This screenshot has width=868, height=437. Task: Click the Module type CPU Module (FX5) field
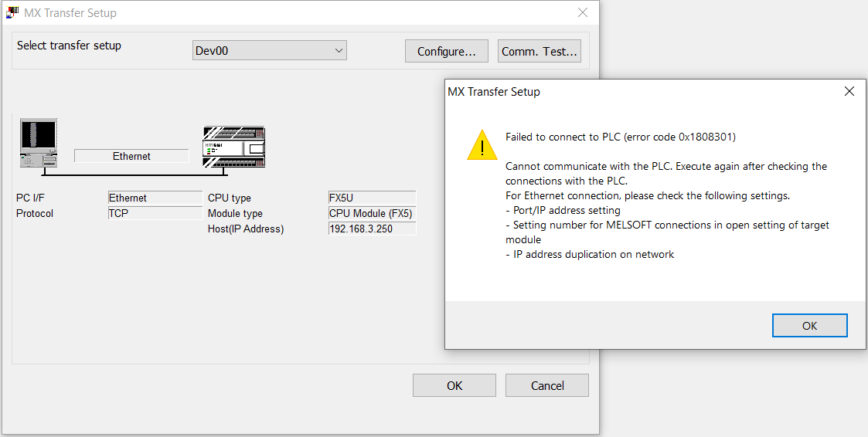click(x=372, y=214)
